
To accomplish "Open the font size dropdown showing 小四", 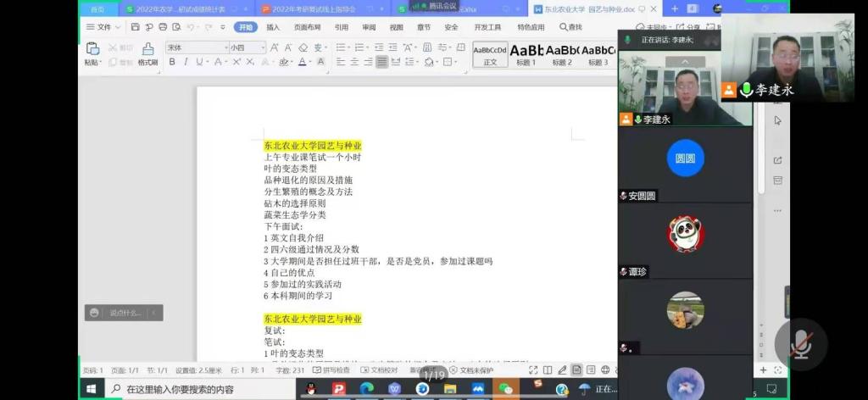I will [247, 47].
